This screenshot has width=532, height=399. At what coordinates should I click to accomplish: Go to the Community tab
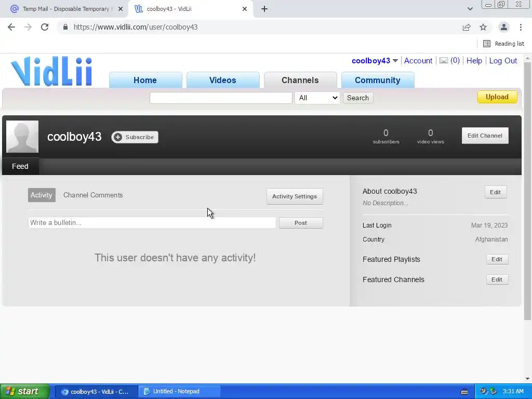tap(377, 80)
